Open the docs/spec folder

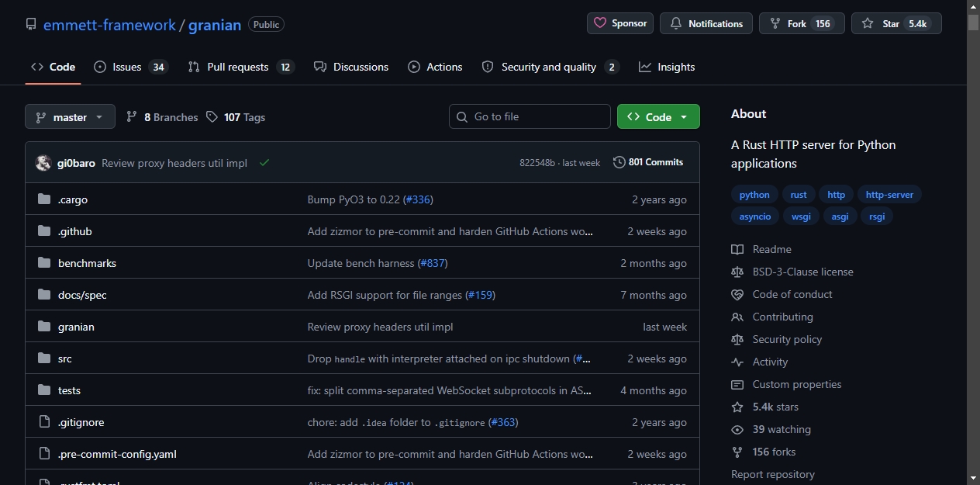coord(82,295)
